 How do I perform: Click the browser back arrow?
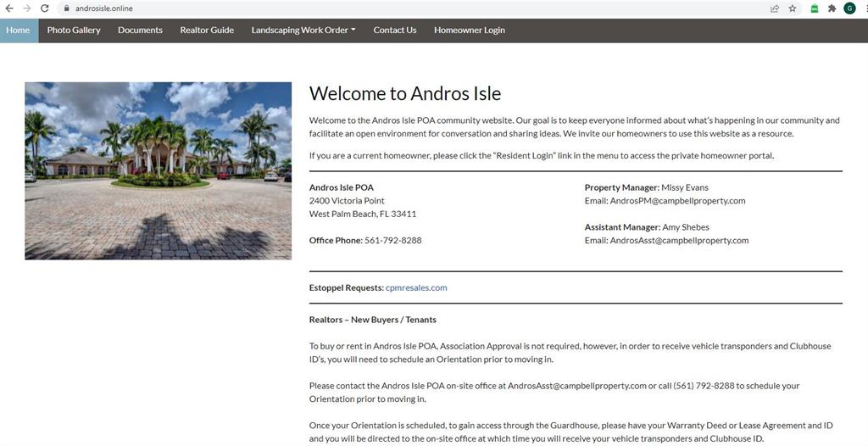pos(9,8)
